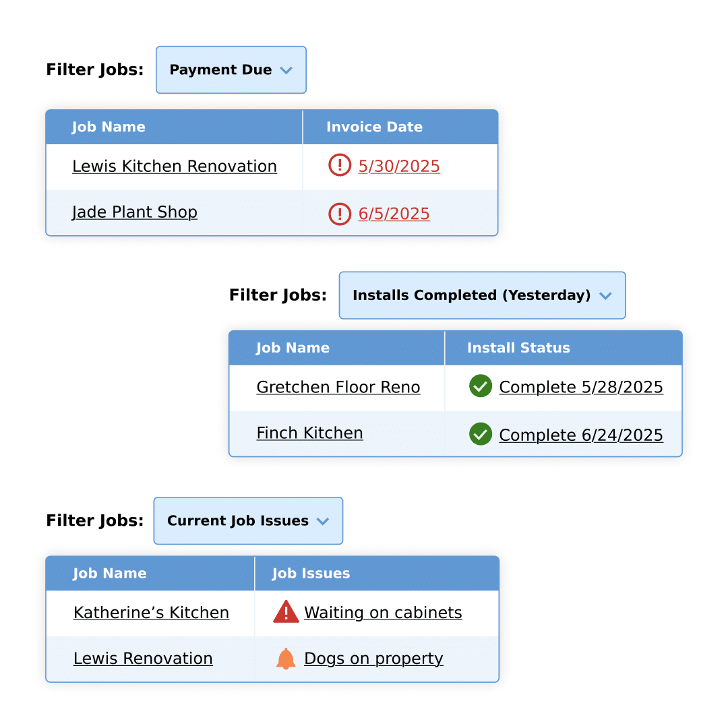Click the red warning triangle for Katherine's Kitchen
The height and width of the screenshot is (728, 728).
286,612
